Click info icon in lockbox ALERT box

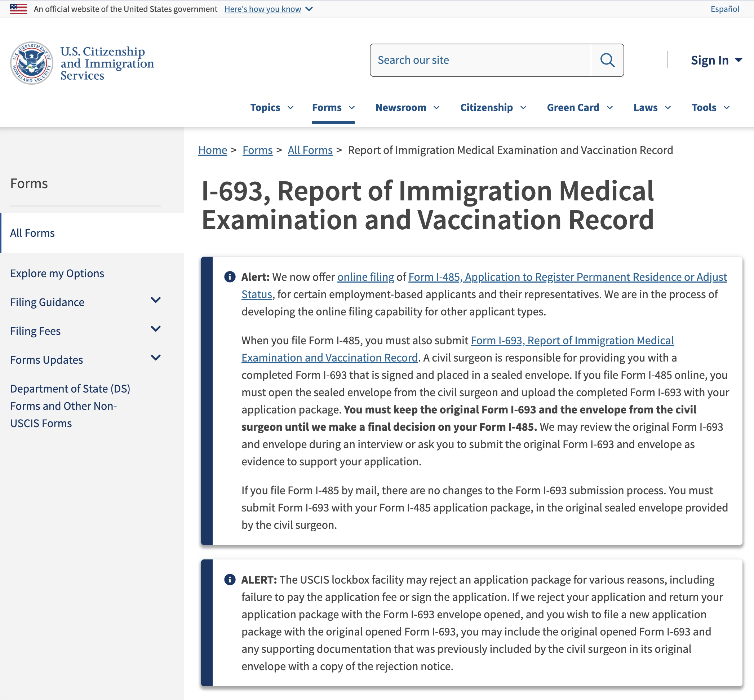pyautogui.click(x=230, y=580)
